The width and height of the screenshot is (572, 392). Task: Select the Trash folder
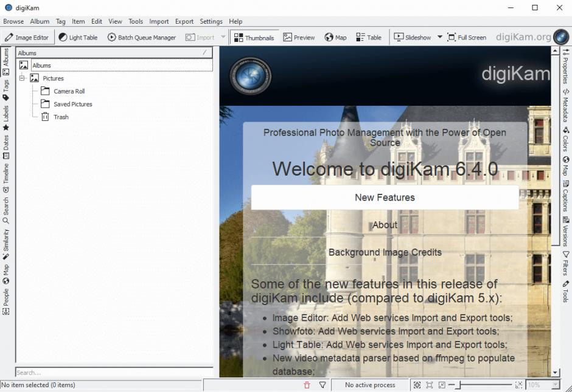pyautogui.click(x=61, y=117)
